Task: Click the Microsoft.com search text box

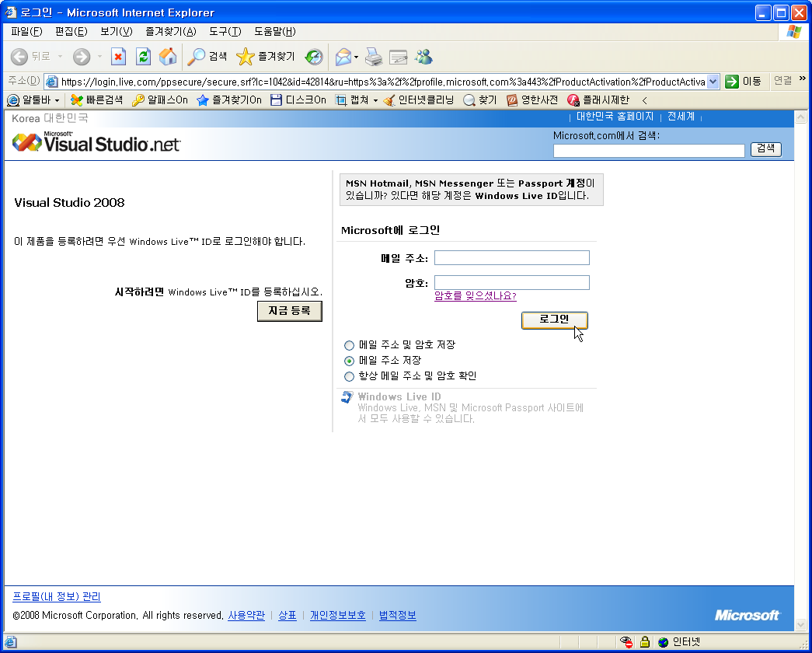Action: tap(649, 150)
